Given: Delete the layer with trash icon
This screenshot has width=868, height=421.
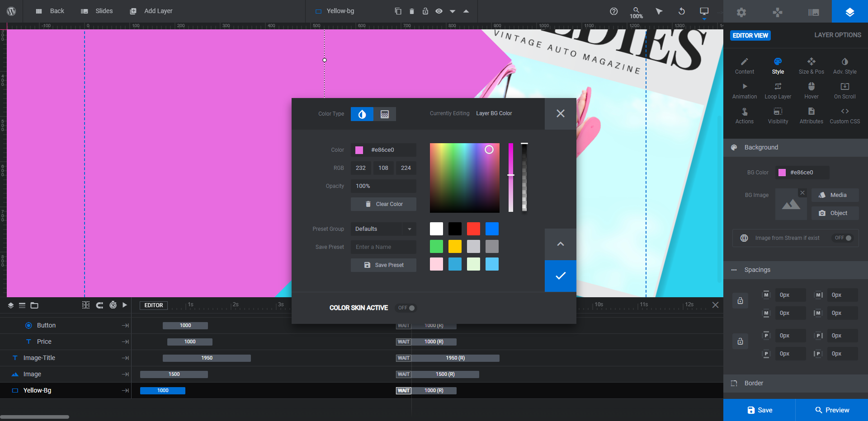Looking at the screenshot, I should [x=411, y=11].
